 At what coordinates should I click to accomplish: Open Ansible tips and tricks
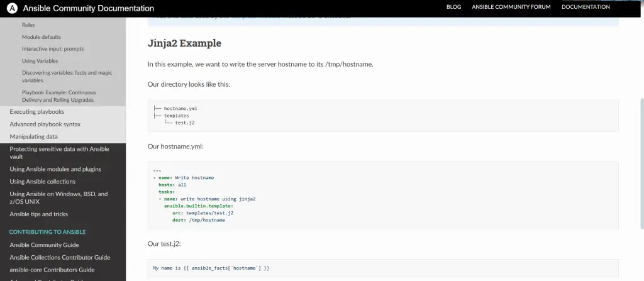coord(39,214)
